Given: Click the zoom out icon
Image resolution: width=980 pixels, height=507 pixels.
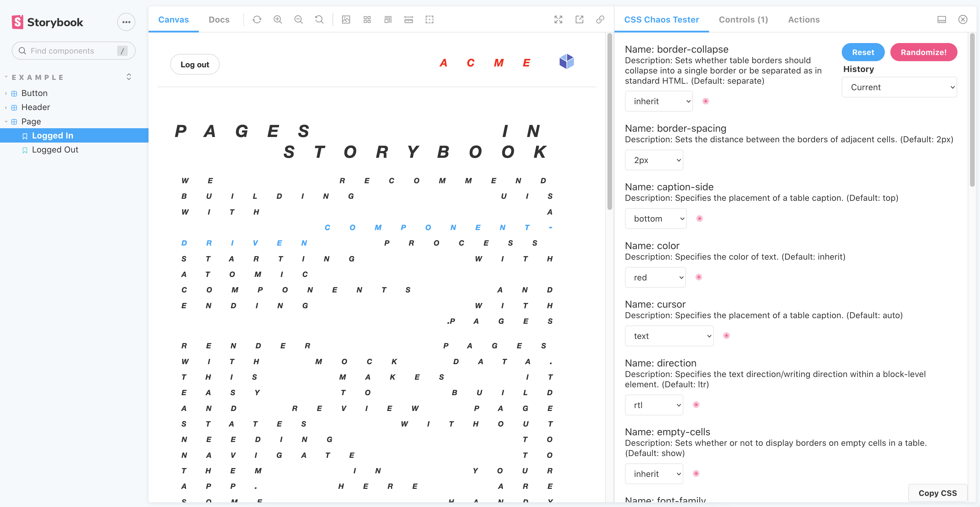Looking at the screenshot, I should [x=299, y=19].
